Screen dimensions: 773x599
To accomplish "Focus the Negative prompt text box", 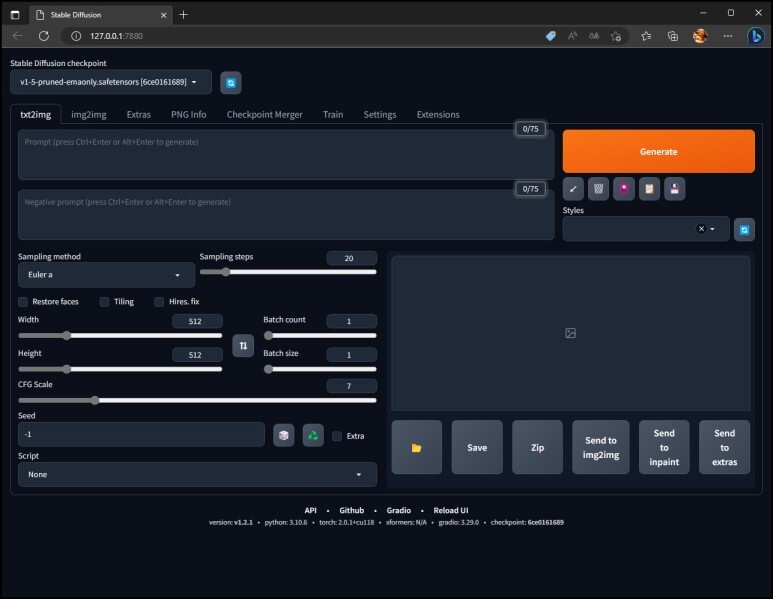I will pyautogui.click(x=286, y=215).
